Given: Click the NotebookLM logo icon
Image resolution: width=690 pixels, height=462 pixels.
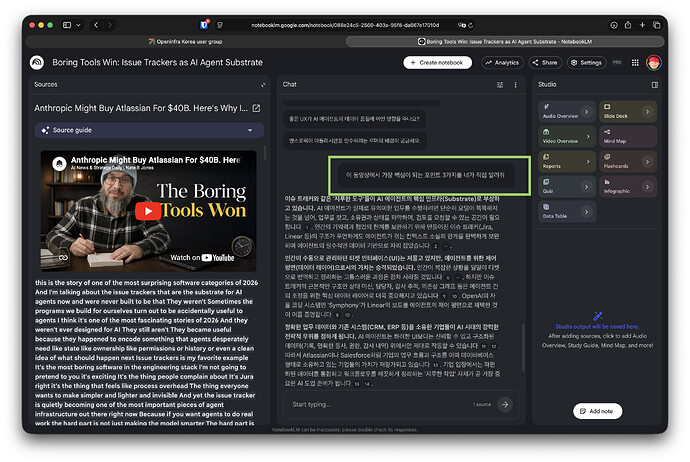Looking at the screenshot, I should pos(37,62).
